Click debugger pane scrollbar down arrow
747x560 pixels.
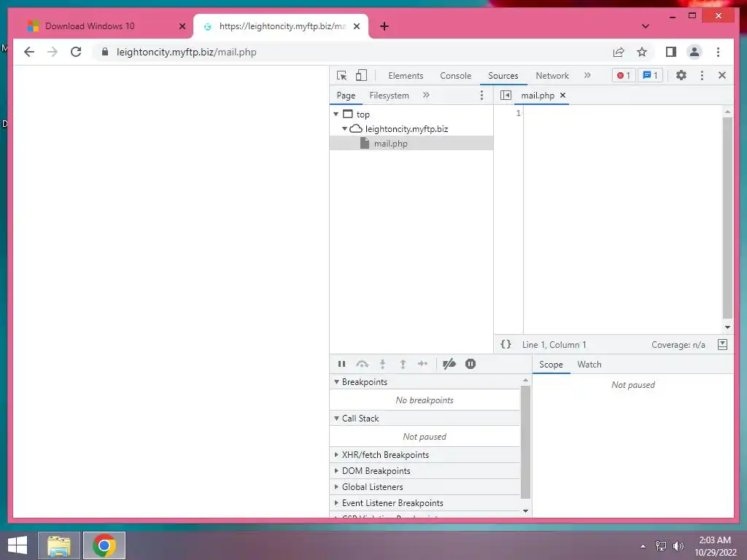525,511
